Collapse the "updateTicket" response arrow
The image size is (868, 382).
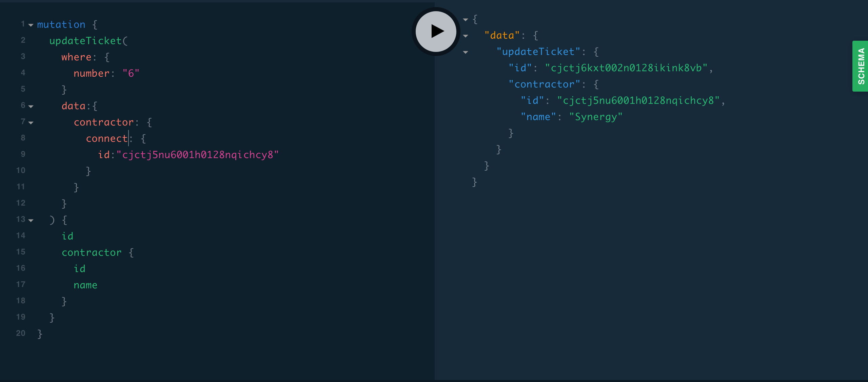click(x=466, y=52)
